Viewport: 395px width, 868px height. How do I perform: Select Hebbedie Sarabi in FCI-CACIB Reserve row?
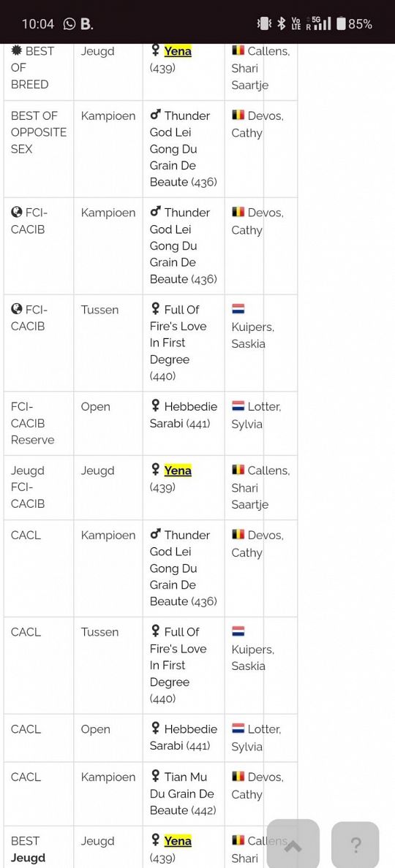pos(184,415)
